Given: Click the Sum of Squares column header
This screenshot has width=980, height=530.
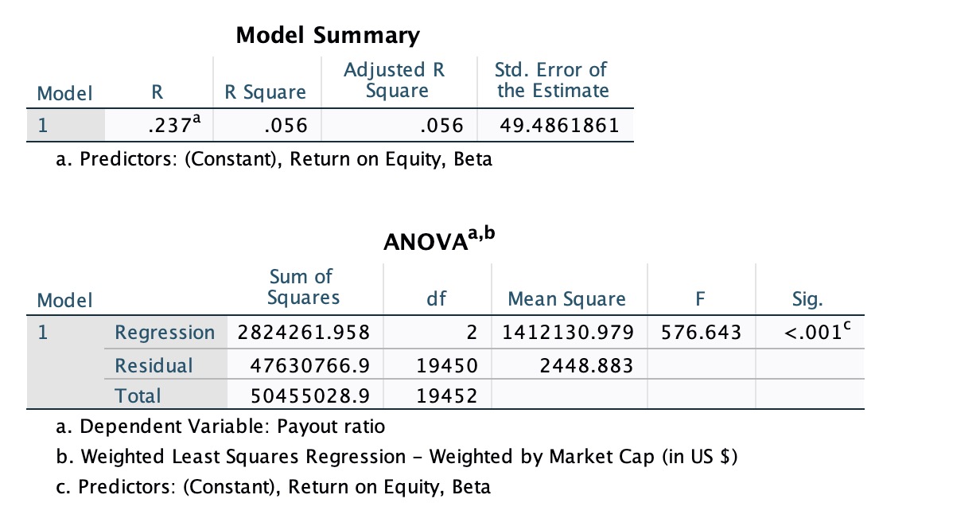Looking at the screenshot, I should point(303,287).
